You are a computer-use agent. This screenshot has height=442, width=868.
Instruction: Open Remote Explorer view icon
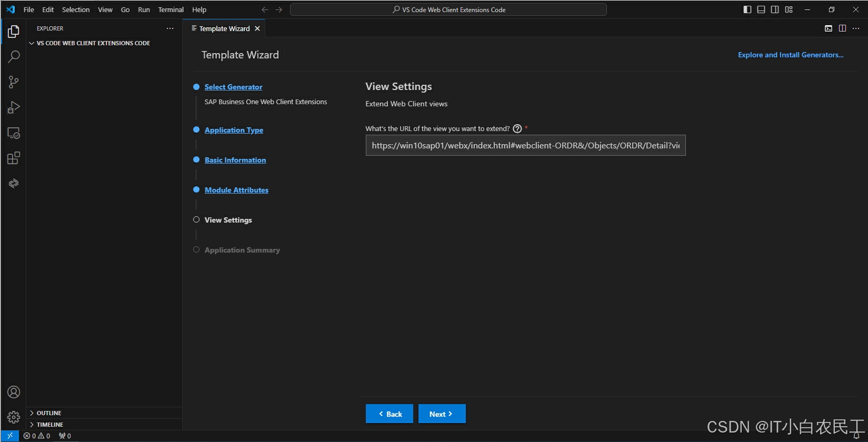(x=14, y=133)
